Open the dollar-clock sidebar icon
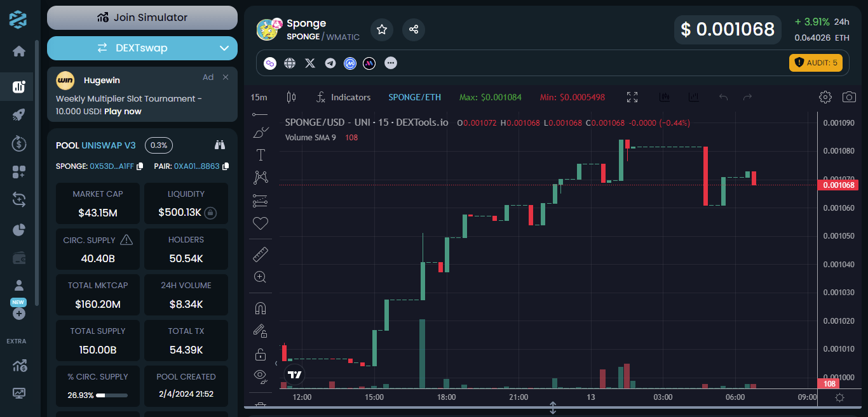 click(x=19, y=143)
